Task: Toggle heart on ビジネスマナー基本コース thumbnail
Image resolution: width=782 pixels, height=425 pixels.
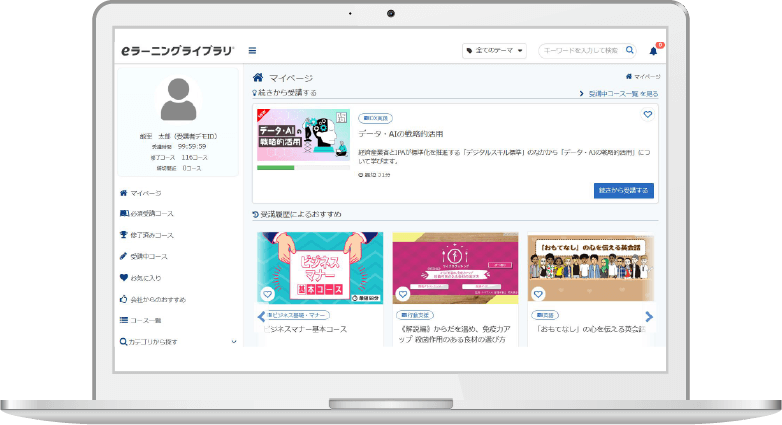Action: (267, 294)
